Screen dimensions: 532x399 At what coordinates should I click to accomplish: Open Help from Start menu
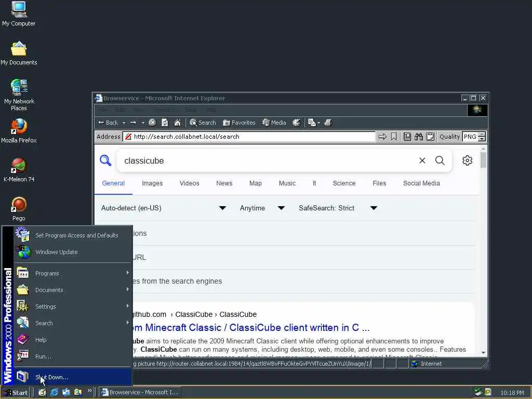point(73,340)
